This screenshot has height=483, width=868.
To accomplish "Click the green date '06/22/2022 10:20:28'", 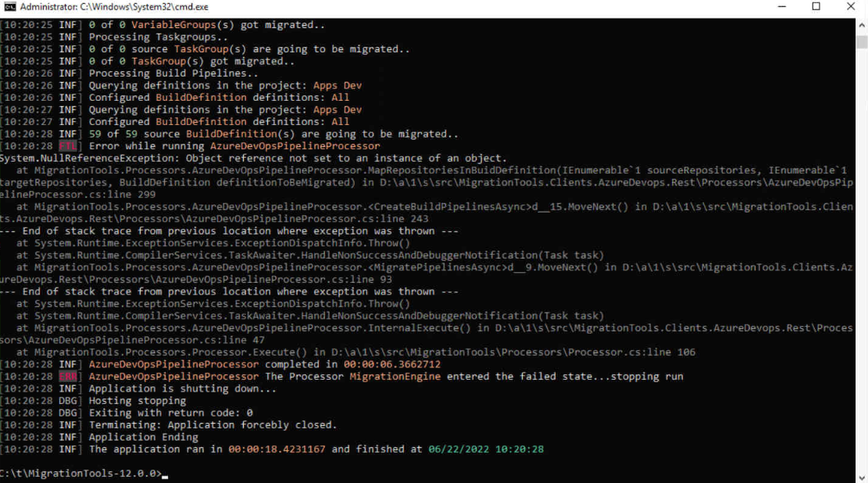I will 486,449.
